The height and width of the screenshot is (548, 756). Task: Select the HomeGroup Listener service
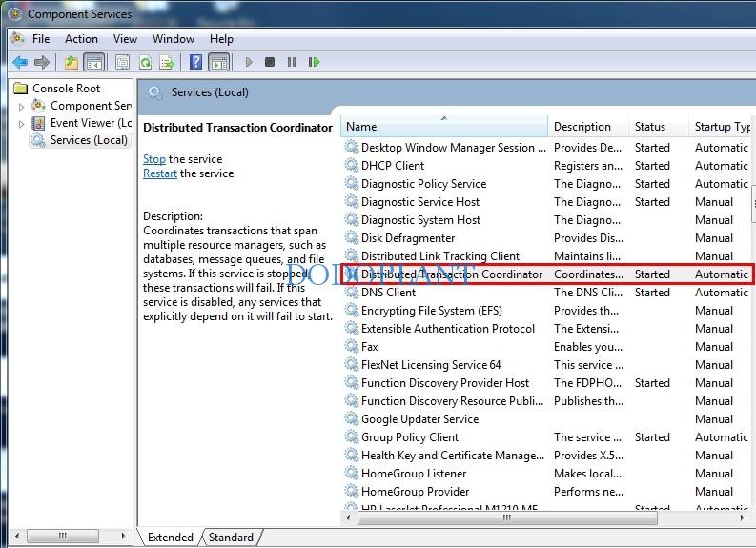click(x=547, y=474)
